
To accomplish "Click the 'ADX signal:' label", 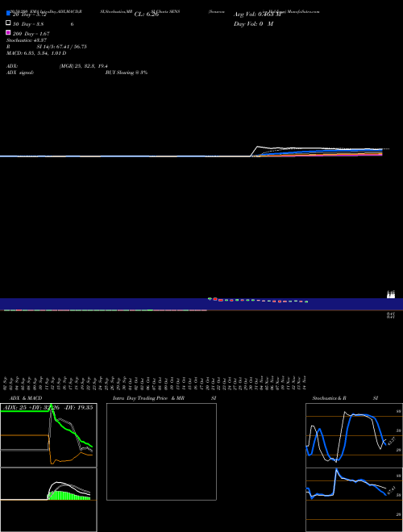I will (x=20, y=73).
